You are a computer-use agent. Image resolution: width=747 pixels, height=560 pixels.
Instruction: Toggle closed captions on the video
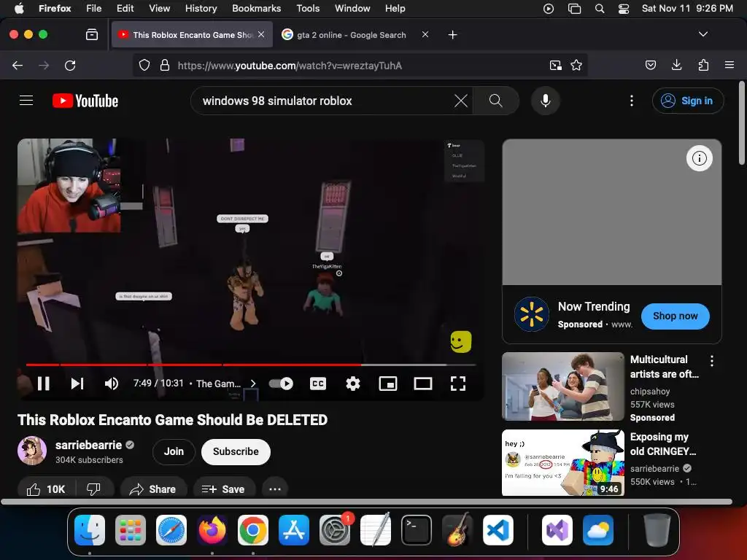coord(318,384)
